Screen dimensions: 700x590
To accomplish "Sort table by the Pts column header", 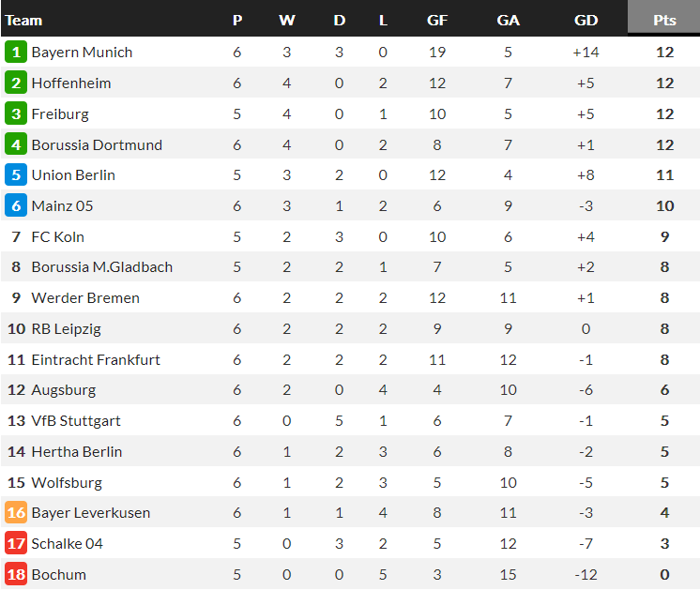I will [664, 21].
